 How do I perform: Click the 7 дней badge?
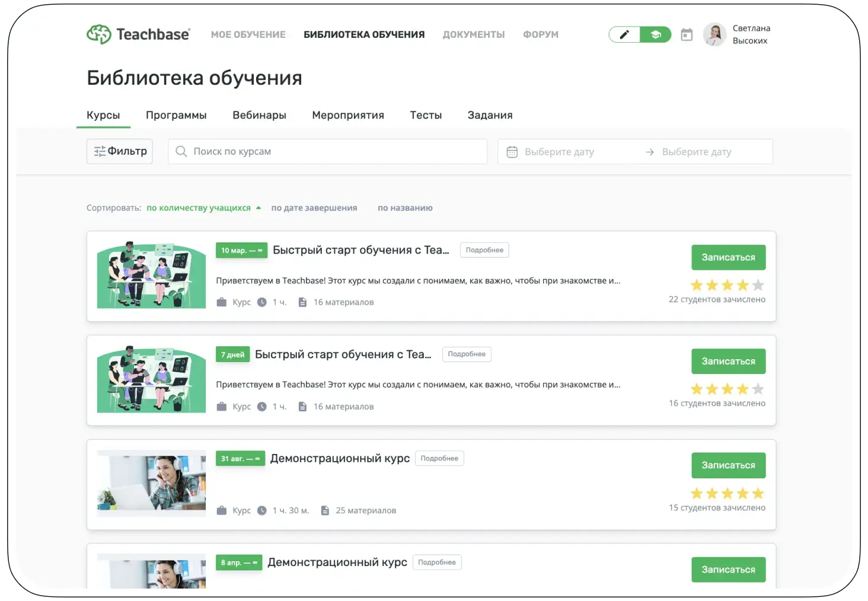tap(233, 354)
